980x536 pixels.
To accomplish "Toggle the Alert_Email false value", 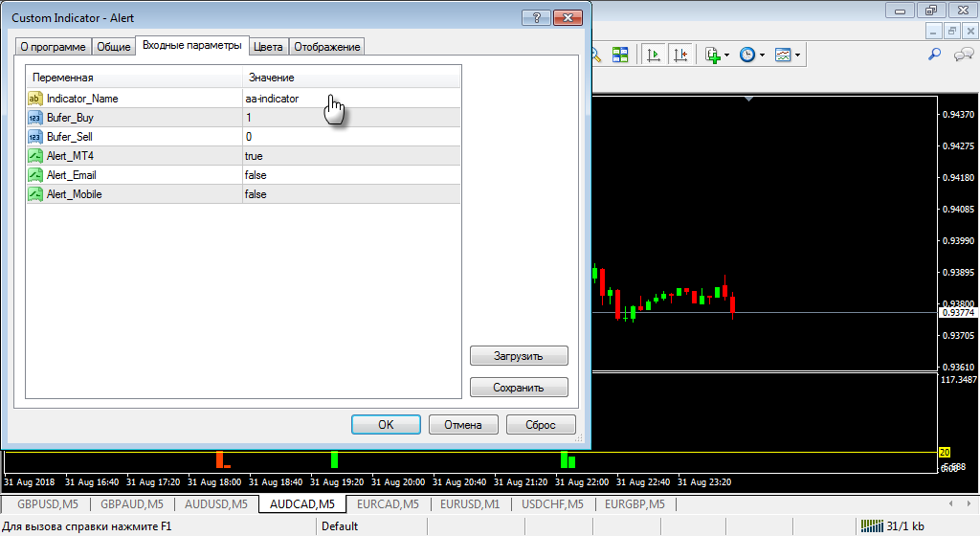I will point(351,175).
